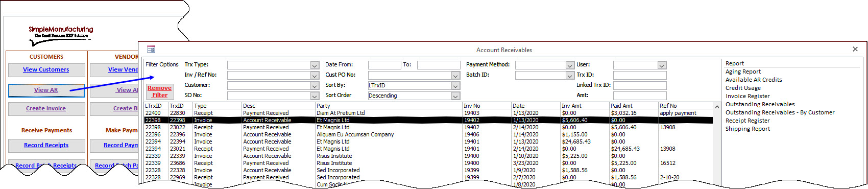The height and width of the screenshot is (189, 868).
Task: Click the Linked Trx ID input field
Action: point(640,86)
